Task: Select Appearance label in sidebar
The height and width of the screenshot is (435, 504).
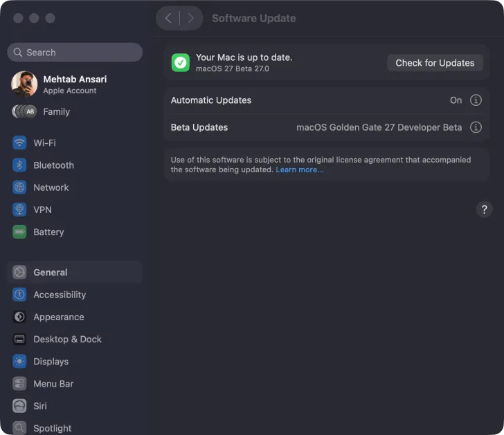Action: (59, 317)
